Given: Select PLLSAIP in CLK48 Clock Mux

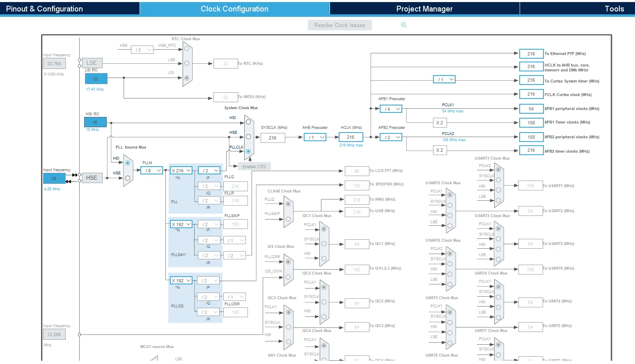Looking at the screenshot, I should [x=288, y=219].
